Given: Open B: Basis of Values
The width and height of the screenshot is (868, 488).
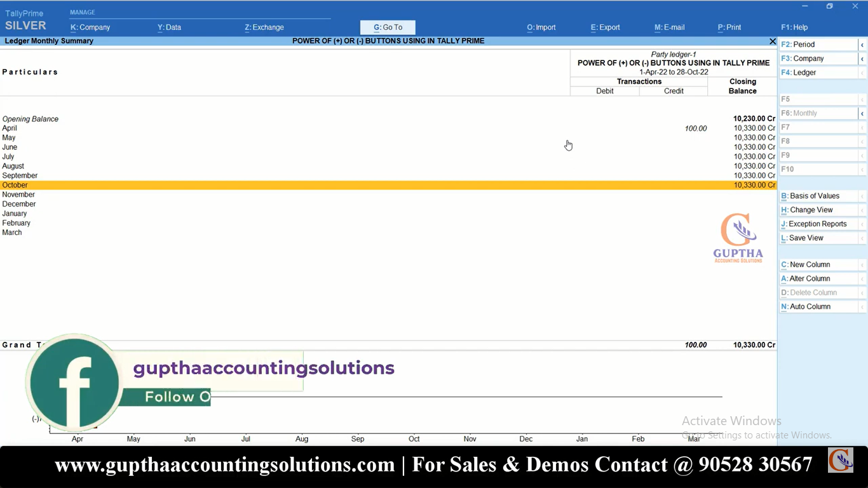Looking at the screenshot, I should coord(818,196).
